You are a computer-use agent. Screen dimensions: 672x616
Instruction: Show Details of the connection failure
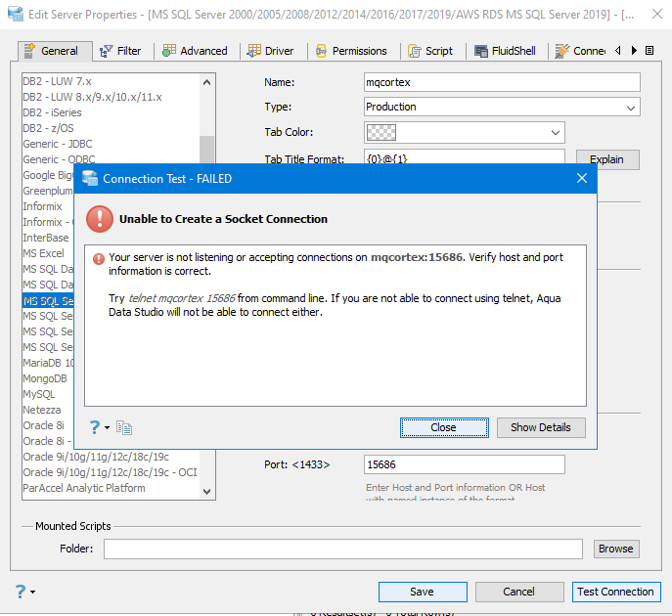[541, 427]
